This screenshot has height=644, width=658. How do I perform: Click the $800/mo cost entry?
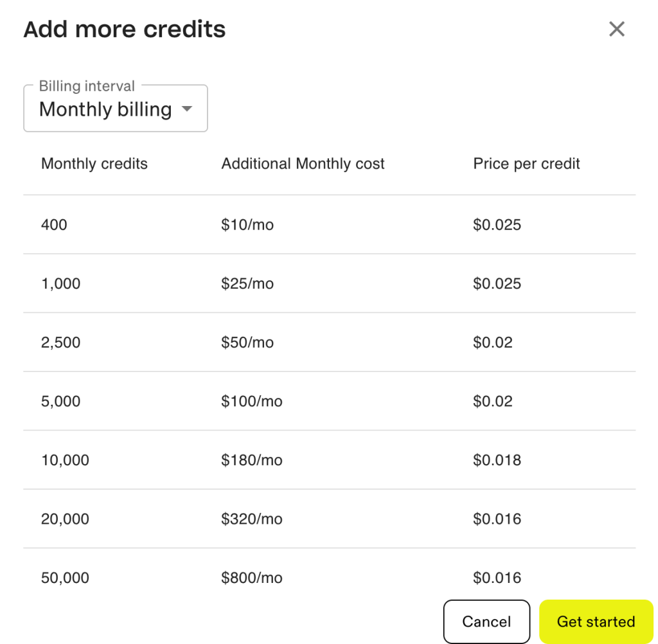(252, 577)
